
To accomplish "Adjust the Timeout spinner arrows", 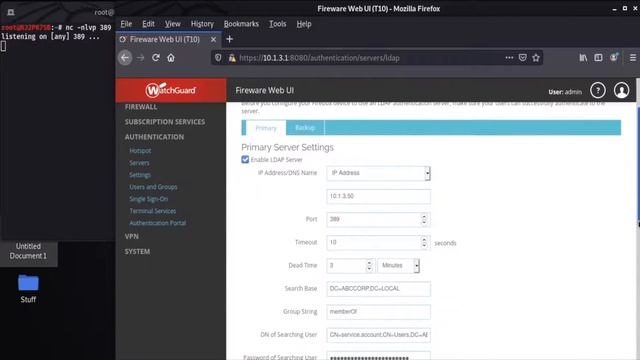I will [424, 243].
